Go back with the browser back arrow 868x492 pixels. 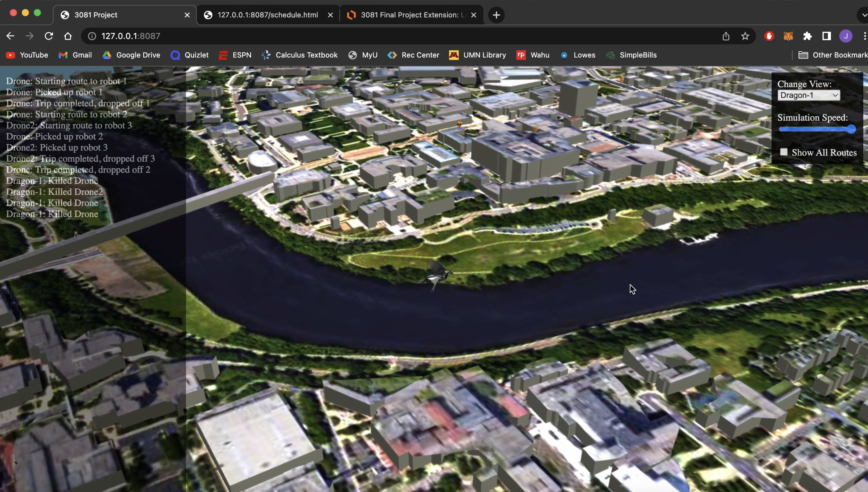tap(10, 36)
